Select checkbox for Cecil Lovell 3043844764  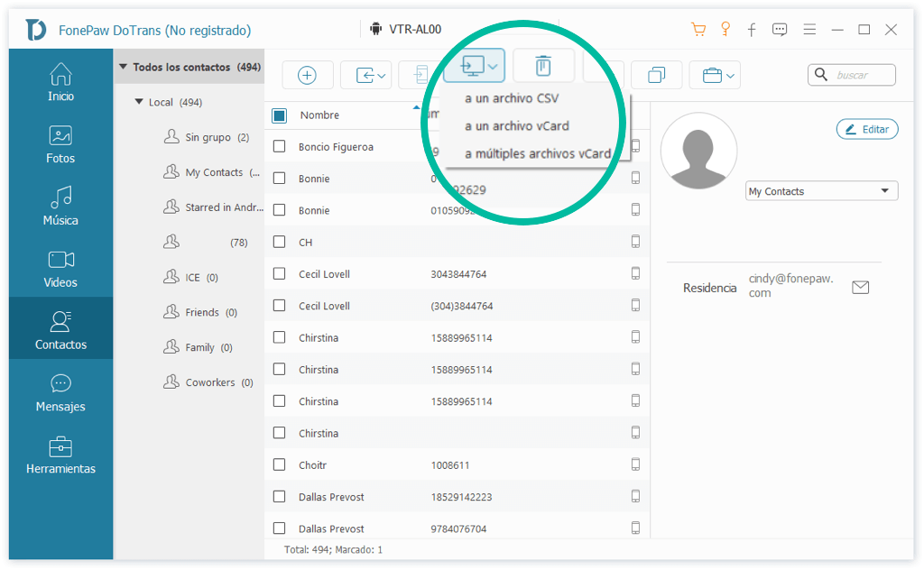coord(280,273)
